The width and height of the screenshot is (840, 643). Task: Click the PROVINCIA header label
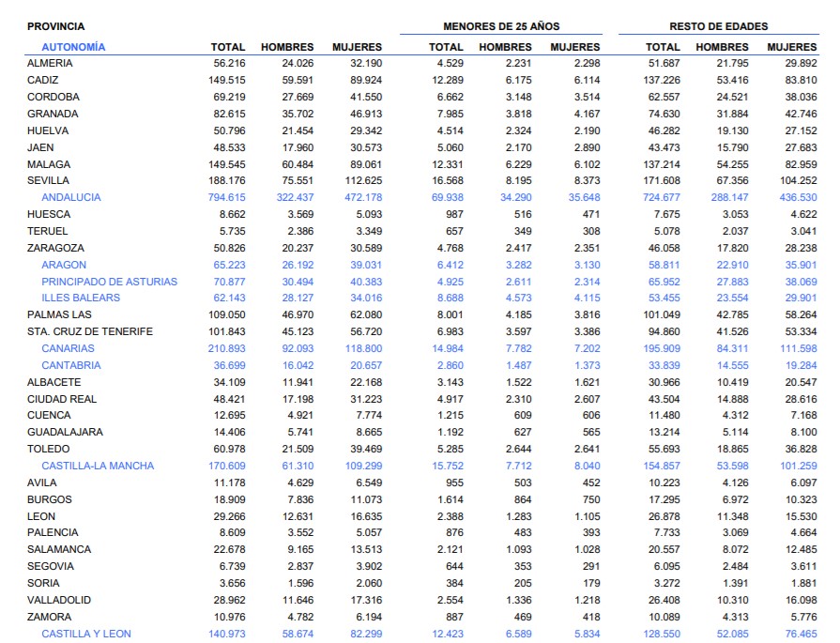pyautogui.click(x=55, y=26)
